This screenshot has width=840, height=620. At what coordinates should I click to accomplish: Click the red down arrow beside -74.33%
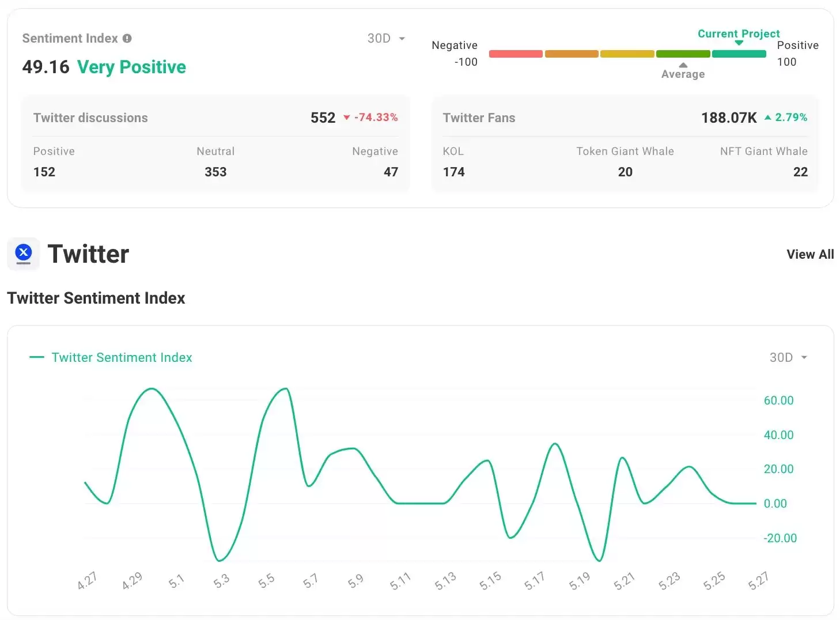point(346,118)
